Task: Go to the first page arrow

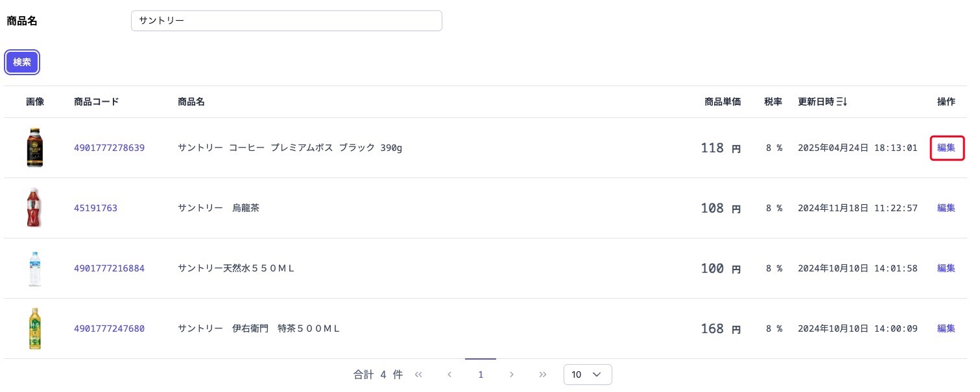Action: tap(418, 375)
